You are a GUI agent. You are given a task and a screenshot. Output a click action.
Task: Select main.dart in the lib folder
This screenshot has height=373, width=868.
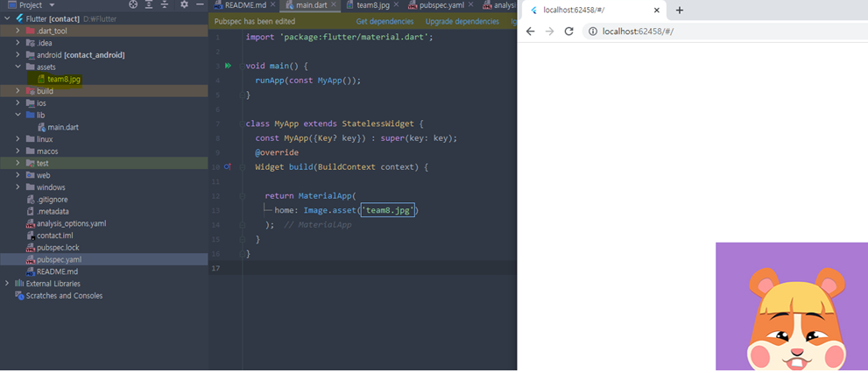[x=62, y=127]
